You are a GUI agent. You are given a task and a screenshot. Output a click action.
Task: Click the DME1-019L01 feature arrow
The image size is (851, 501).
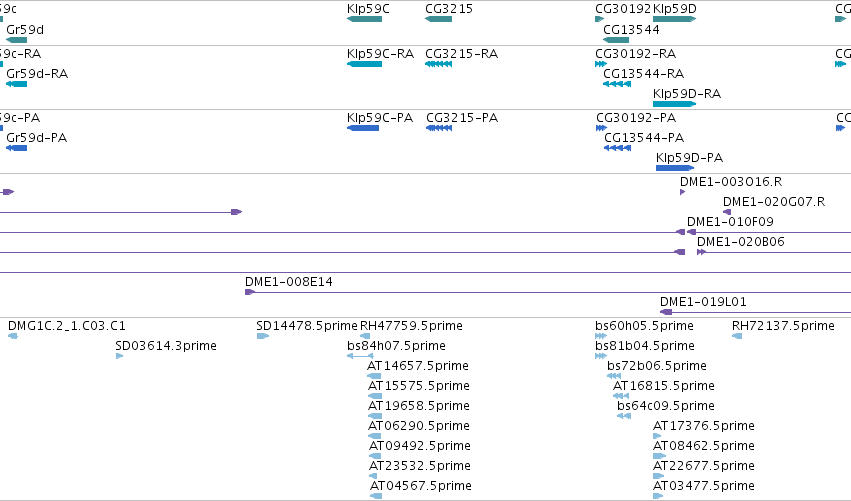click(x=666, y=312)
